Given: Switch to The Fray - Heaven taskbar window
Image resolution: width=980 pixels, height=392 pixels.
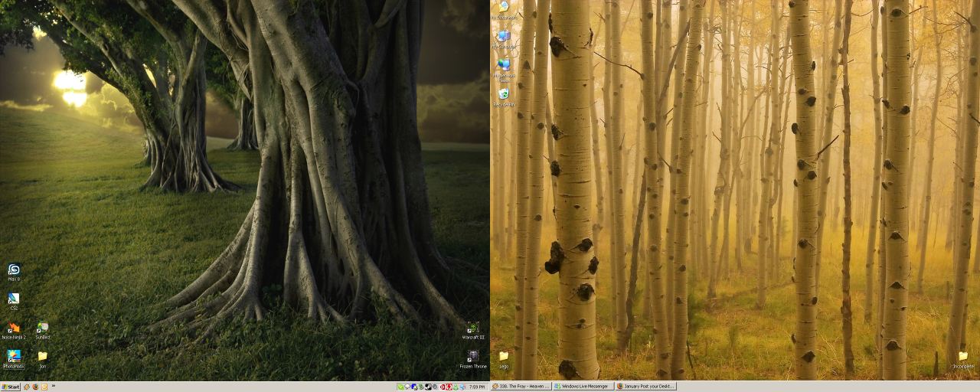Looking at the screenshot, I should click(x=521, y=387).
